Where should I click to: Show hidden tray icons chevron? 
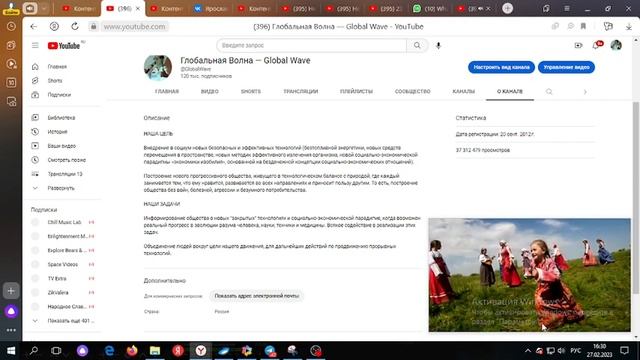[x=528, y=351]
